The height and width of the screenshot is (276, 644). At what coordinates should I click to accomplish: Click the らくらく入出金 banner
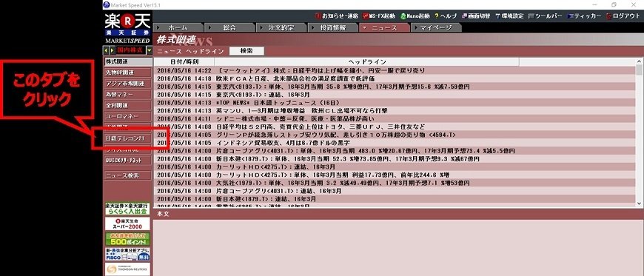(x=127, y=209)
